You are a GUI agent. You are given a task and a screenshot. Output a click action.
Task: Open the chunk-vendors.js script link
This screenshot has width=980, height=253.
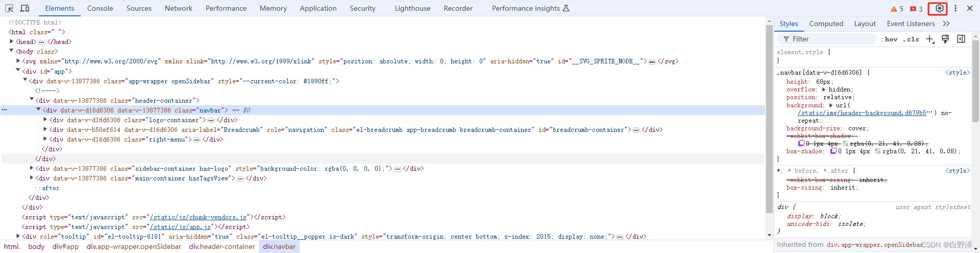(x=199, y=217)
